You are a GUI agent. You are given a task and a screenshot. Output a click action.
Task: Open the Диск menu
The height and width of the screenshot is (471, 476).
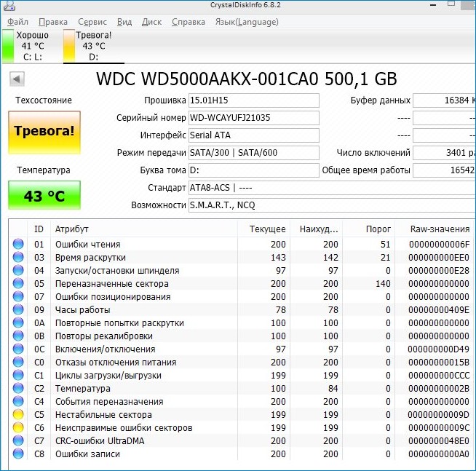151,22
